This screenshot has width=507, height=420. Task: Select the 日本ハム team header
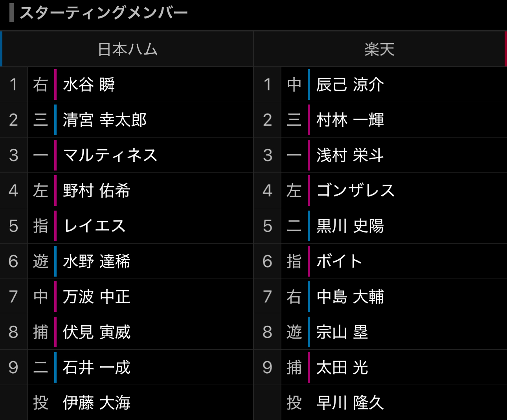click(x=128, y=50)
